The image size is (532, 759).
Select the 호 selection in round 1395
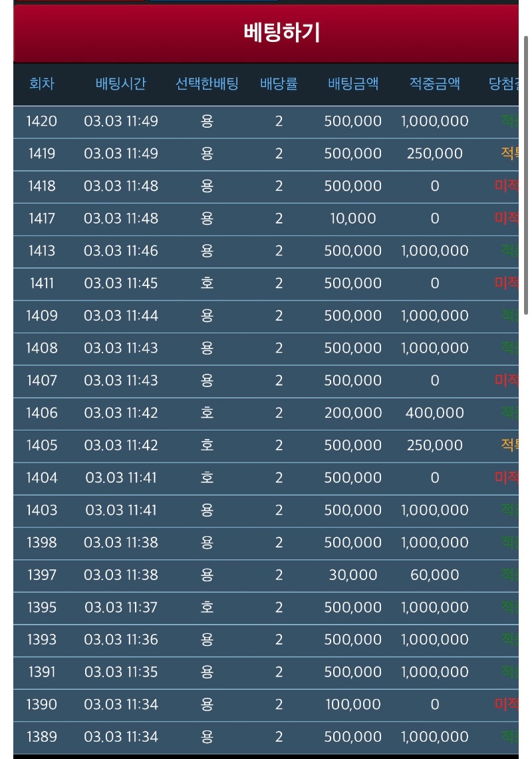(x=207, y=607)
